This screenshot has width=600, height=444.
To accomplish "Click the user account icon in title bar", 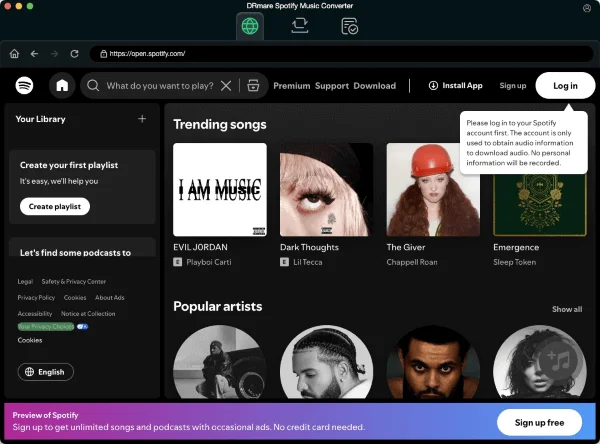I will click(587, 8).
